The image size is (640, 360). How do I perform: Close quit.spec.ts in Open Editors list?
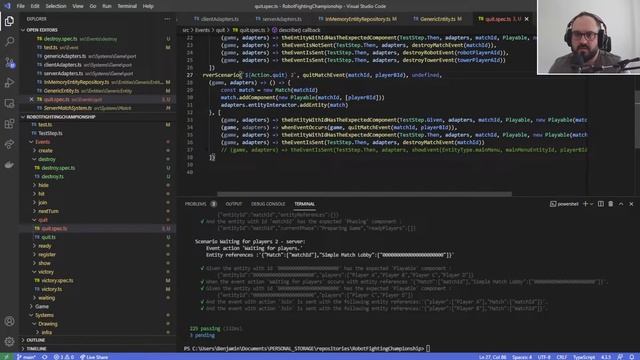31,99
